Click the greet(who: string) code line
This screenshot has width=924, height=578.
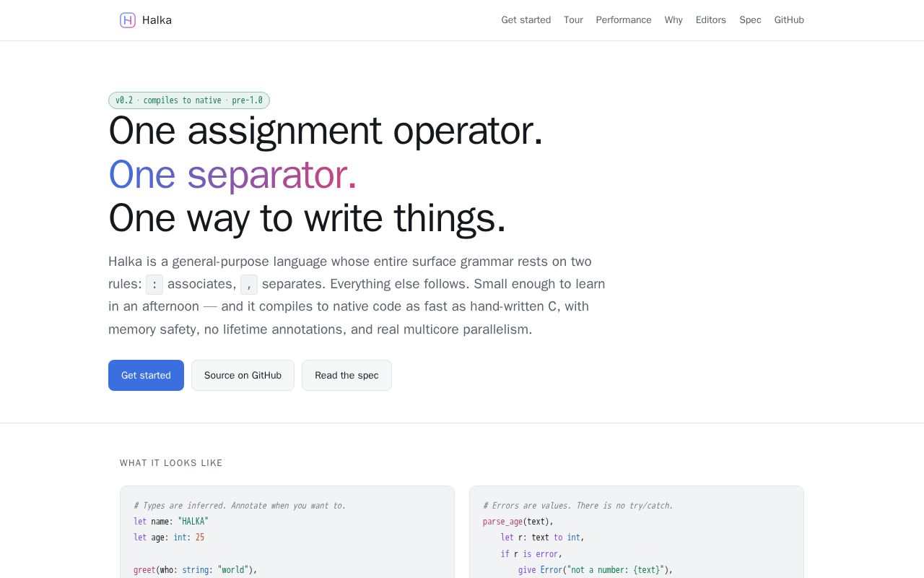click(196, 569)
